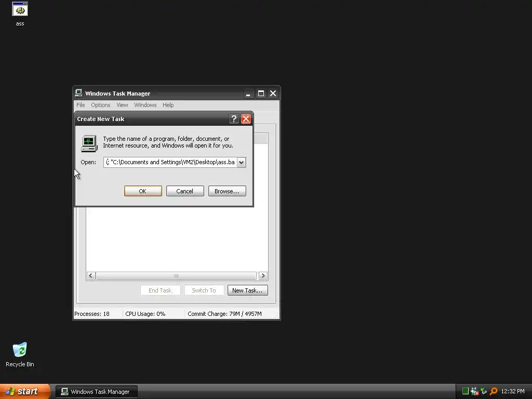Click the right arrow of the horizontal scrollbar
Screen dimensions: 532x399
pyautogui.click(x=263, y=275)
